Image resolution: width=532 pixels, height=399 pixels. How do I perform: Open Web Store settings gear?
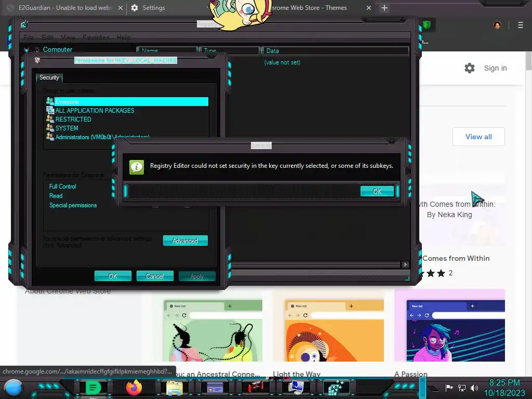pos(470,68)
